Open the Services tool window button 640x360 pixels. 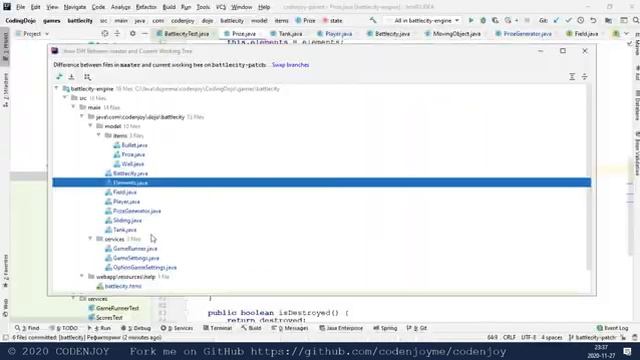pyautogui.click(x=176, y=328)
